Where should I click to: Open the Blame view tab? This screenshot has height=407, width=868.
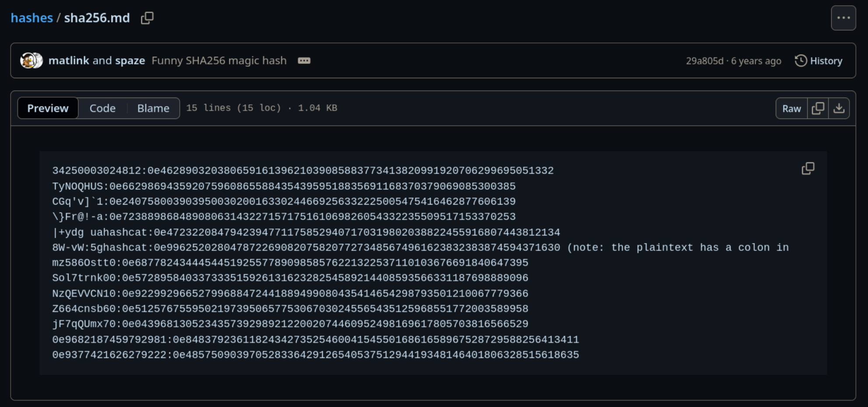153,108
